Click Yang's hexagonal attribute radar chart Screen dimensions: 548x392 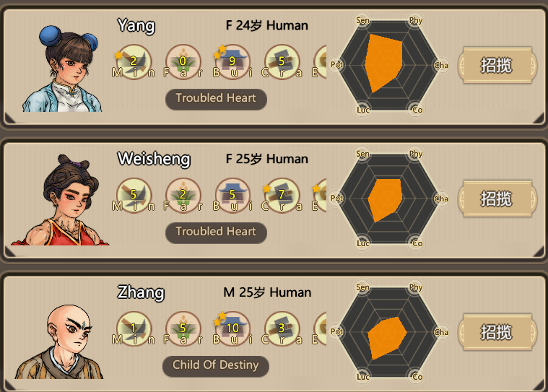pos(388,65)
